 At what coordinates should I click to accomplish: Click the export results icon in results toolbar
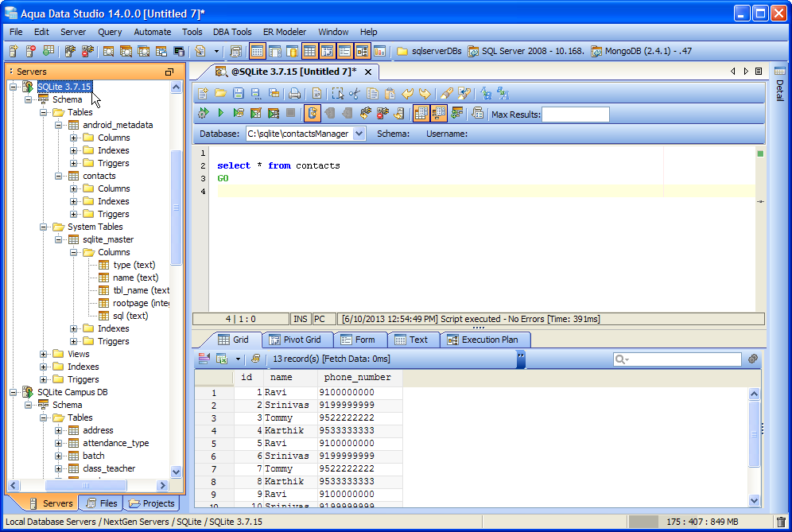(222, 359)
